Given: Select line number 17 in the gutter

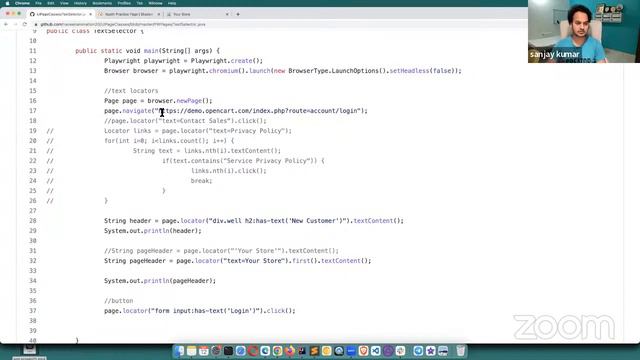Looking at the screenshot, I should pos(33,111).
